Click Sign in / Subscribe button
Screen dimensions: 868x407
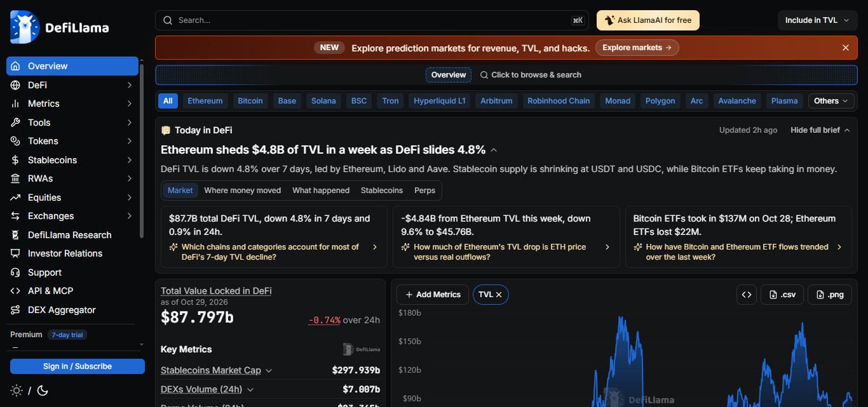[x=78, y=366]
